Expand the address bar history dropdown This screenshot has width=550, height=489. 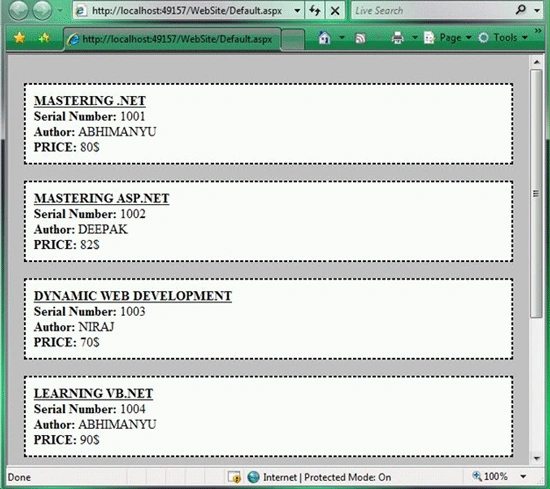(x=297, y=11)
